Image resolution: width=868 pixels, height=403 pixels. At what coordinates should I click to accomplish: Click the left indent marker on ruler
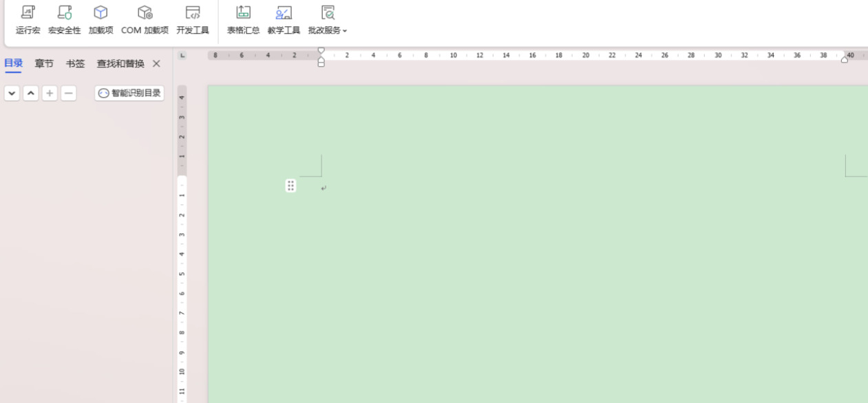click(x=321, y=62)
